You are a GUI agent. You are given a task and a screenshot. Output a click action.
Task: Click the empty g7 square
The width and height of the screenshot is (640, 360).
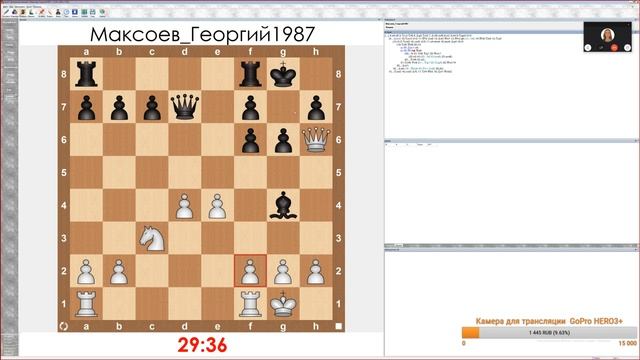click(283, 107)
